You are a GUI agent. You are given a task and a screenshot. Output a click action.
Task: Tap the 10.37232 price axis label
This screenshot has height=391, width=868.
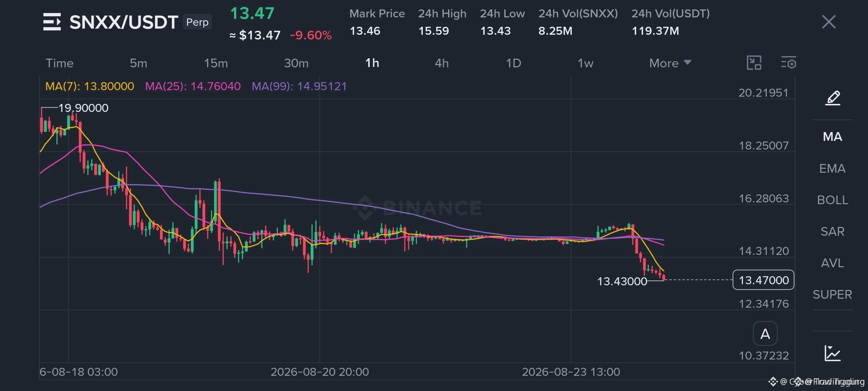pyautogui.click(x=763, y=356)
